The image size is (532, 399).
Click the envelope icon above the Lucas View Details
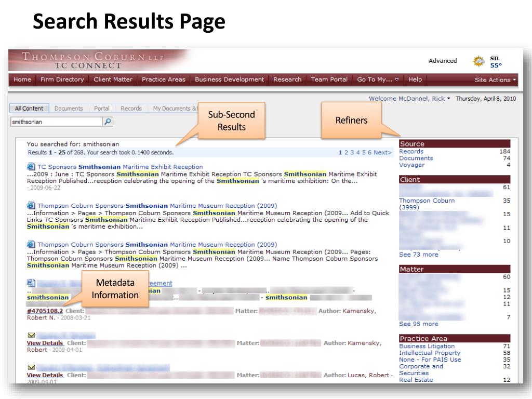pos(31,367)
